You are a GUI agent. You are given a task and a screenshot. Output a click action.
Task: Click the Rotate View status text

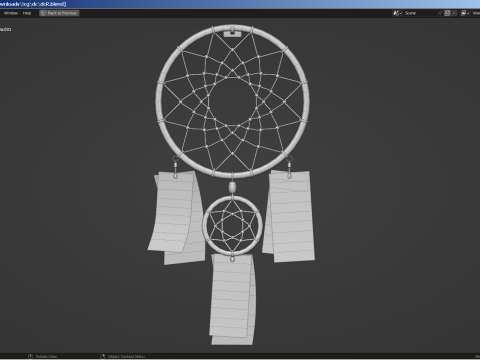(x=46, y=356)
